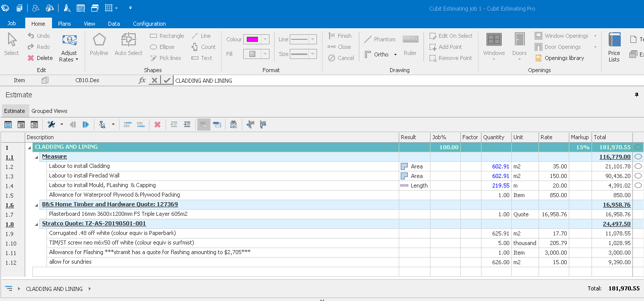The height and width of the screenshot is (301, 644).
Task: Collapse the Stratco Quote group
Action: click(36, 224)
